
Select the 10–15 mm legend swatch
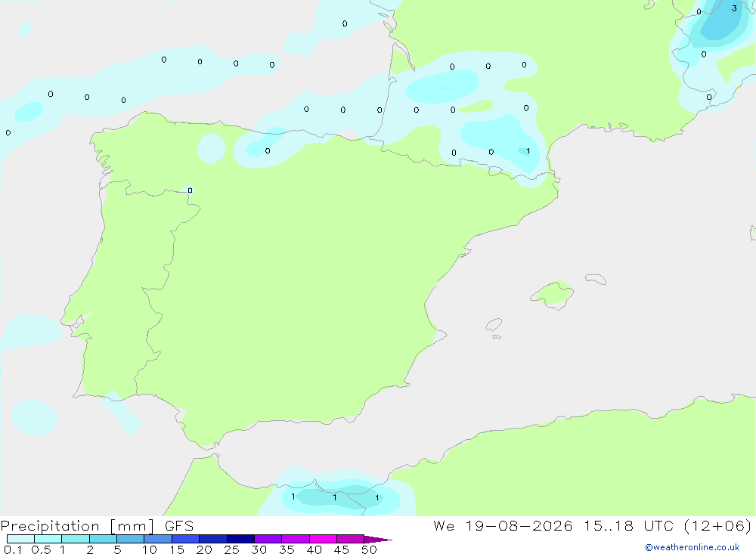click(x=158, y=539)
